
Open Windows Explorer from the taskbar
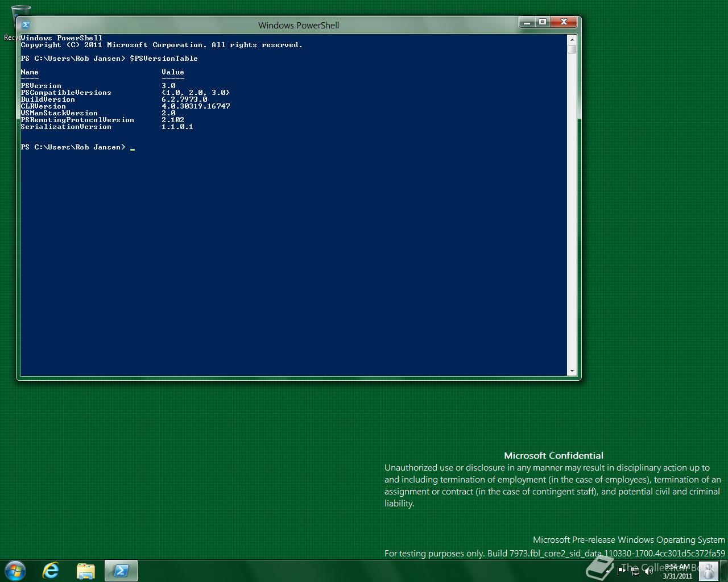[x=86, y=571]
